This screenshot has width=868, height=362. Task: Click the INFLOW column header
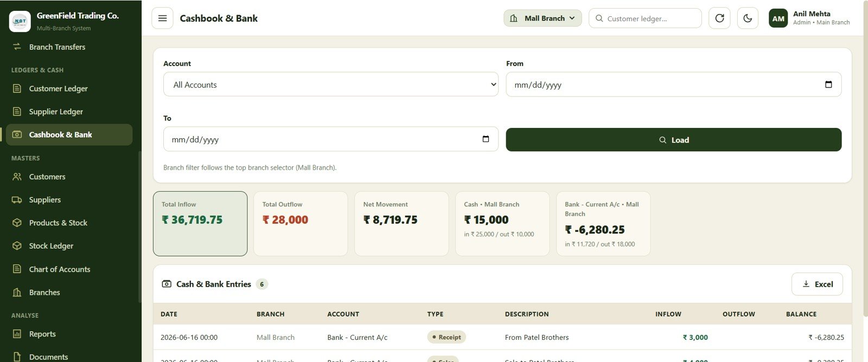(668, 314)
